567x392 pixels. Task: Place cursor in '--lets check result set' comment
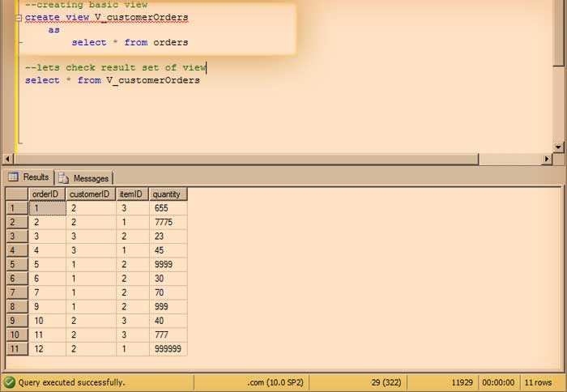115,67
